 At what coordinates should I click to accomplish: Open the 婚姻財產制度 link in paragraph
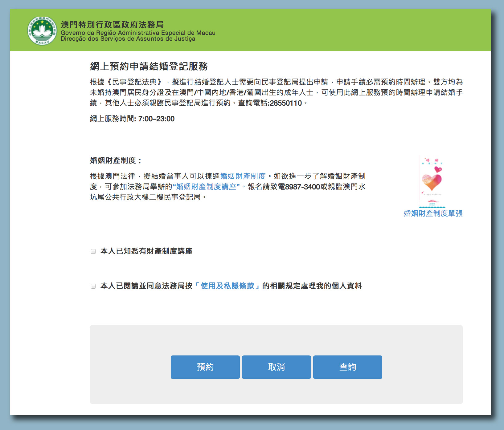[x=243, y=176]
